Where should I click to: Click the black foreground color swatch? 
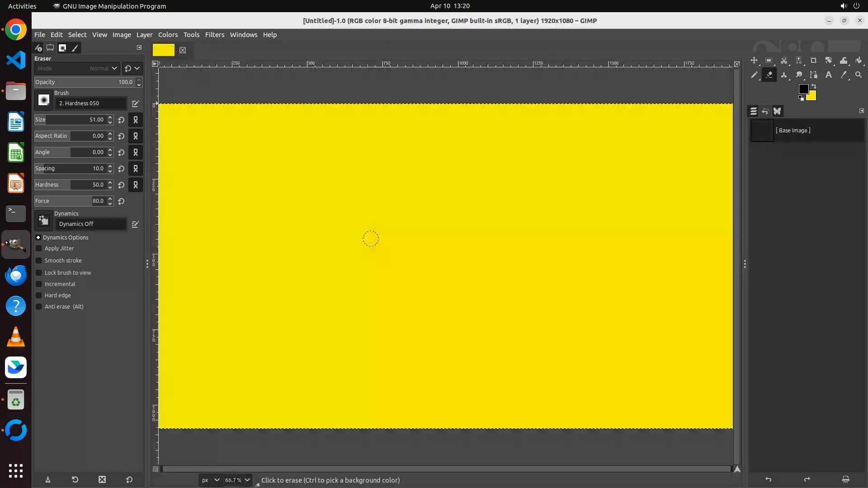[x=803, y=89]
